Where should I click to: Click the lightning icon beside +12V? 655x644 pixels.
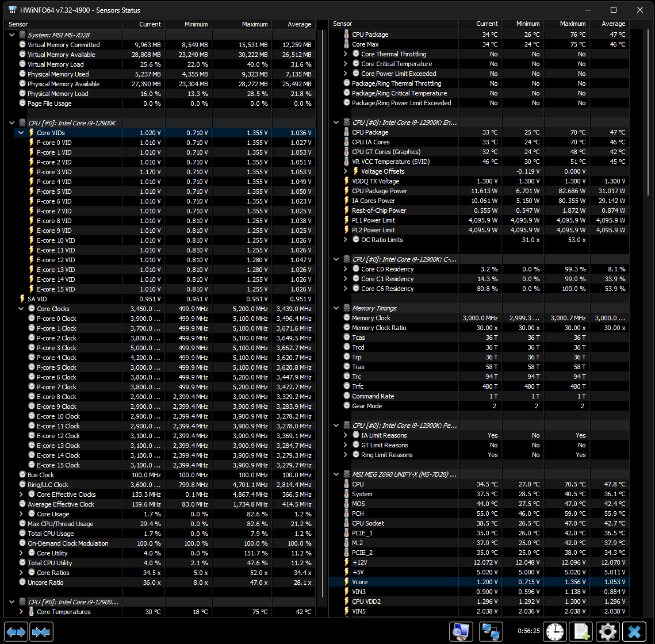tap(346, 562)
